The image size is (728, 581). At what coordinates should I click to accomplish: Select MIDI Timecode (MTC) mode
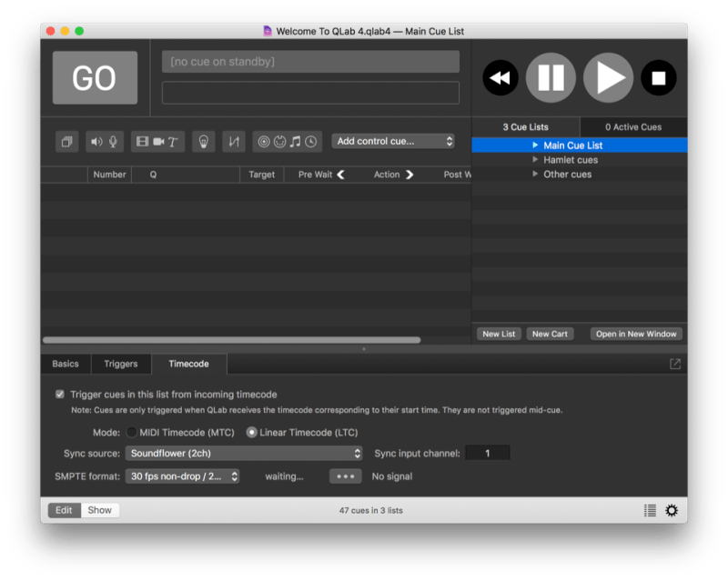(130, 433)
